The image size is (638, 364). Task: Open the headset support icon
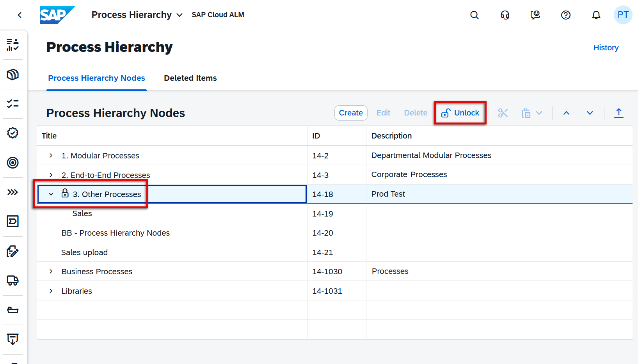click(505, 15)
